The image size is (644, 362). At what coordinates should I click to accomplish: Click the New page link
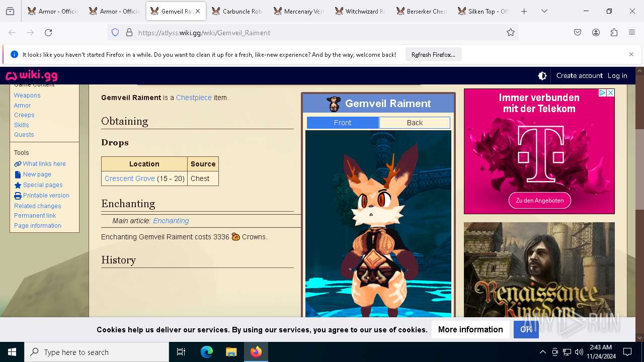[x=37, y=174]
